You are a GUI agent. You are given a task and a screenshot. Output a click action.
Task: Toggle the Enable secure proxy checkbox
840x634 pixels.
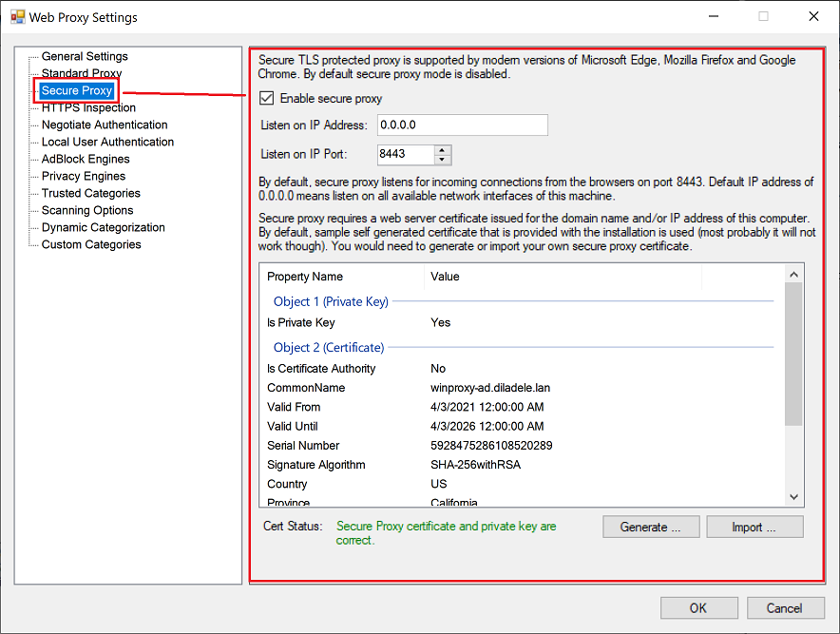266,98
